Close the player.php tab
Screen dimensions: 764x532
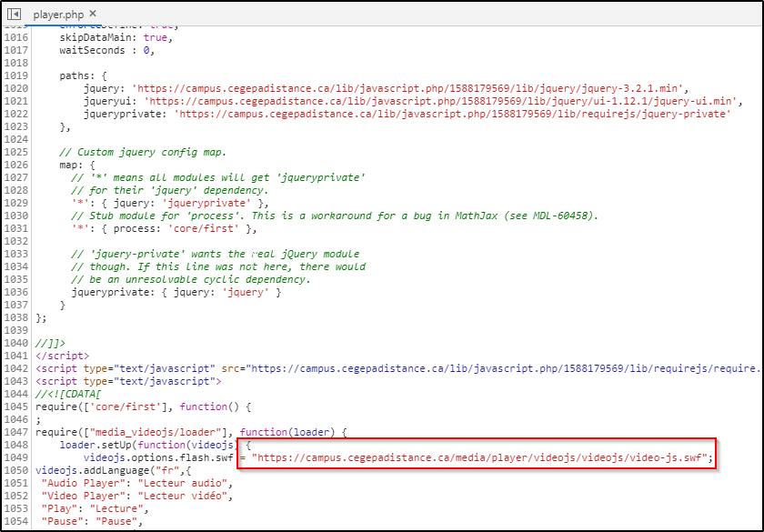click(93, 15)
